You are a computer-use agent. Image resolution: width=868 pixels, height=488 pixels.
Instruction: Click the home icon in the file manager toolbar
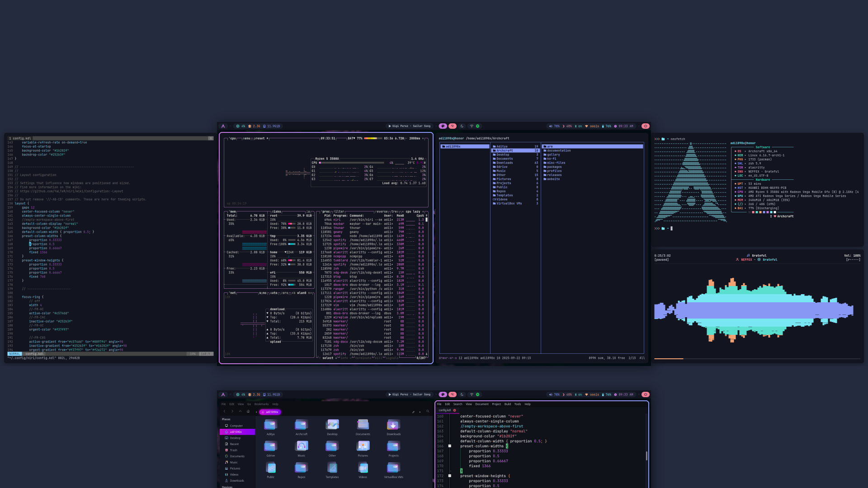click(248, 412)
